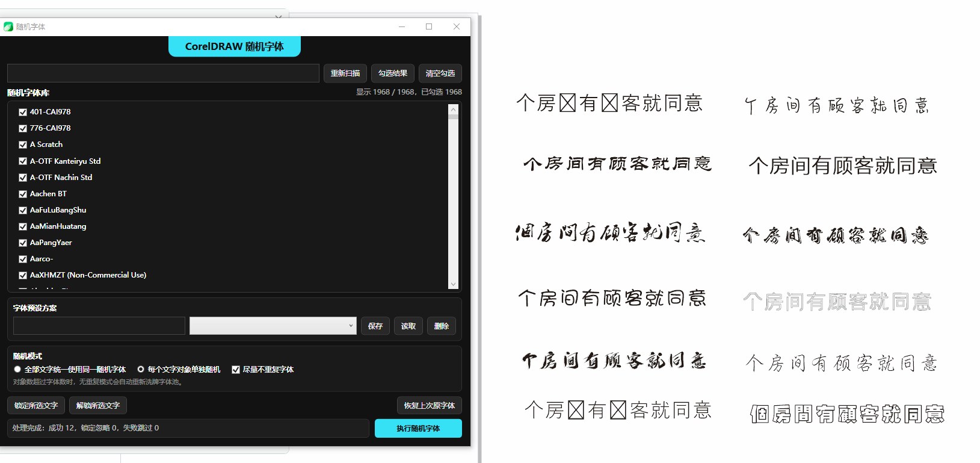Image resolution: width=980 pixels, height=463 pixels.
Task: Click the 随机字体库 section label
Action: (x=28, y=93)
